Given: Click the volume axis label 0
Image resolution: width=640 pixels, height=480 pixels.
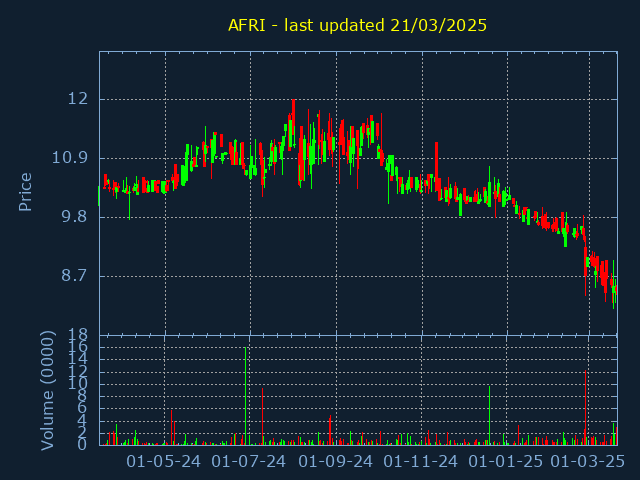Looking at the screenshot, I should click(x=82, y=444).
